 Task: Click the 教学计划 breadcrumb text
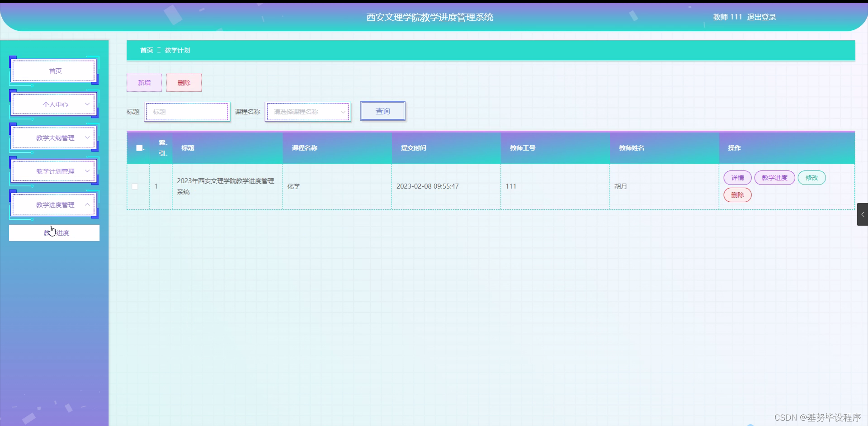click(177, 50)
